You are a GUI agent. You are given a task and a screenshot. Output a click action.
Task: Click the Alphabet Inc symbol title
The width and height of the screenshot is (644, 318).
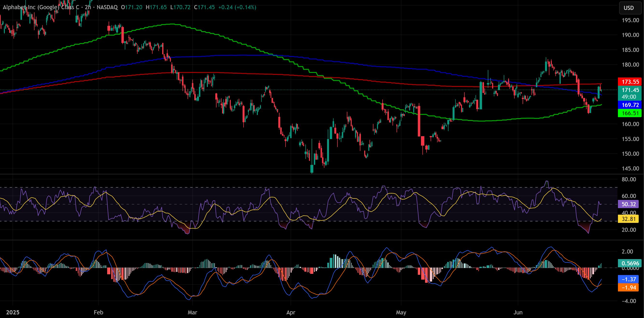coord(41,7)
